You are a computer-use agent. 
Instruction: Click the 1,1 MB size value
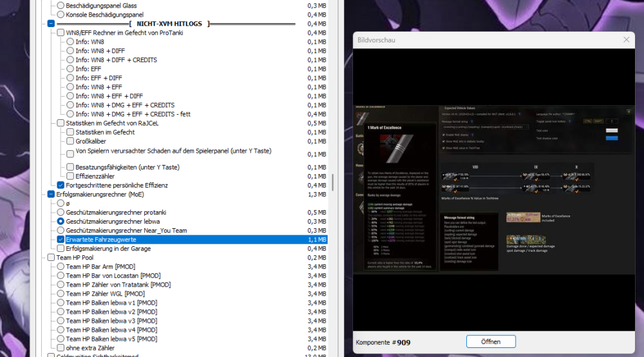(x=317, y=239)
